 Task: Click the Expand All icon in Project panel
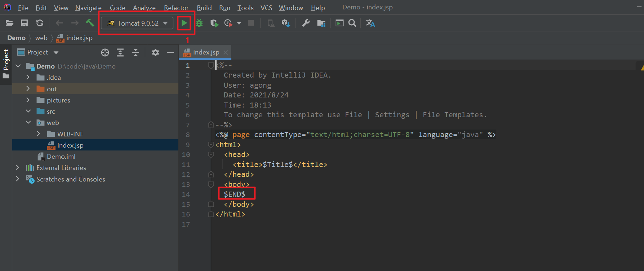[120, 53]
